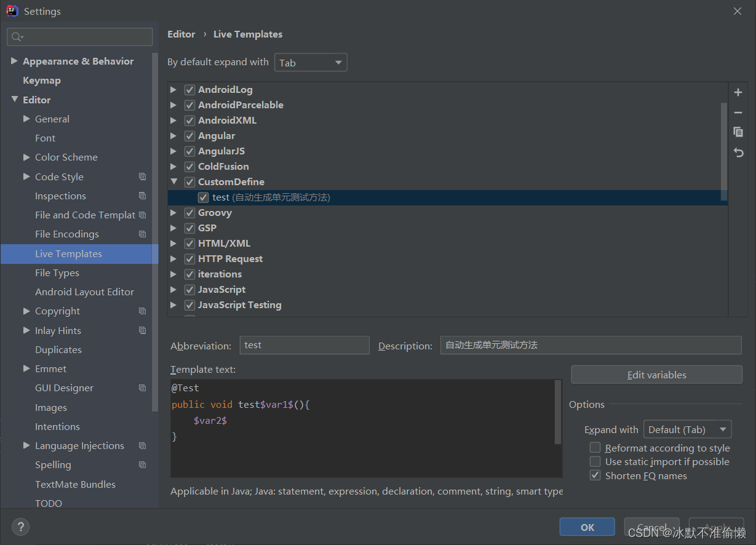
Task: Uncheck the Angular template group checkbox
Action: pyautogui.click(x=189, y=136)
